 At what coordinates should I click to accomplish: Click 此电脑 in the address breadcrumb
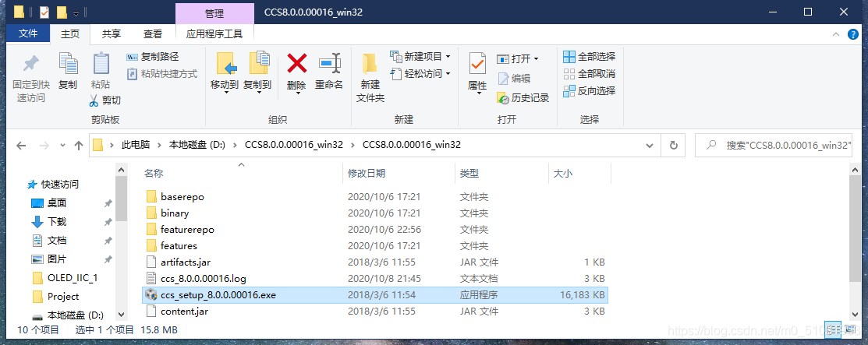coord(136,146)
